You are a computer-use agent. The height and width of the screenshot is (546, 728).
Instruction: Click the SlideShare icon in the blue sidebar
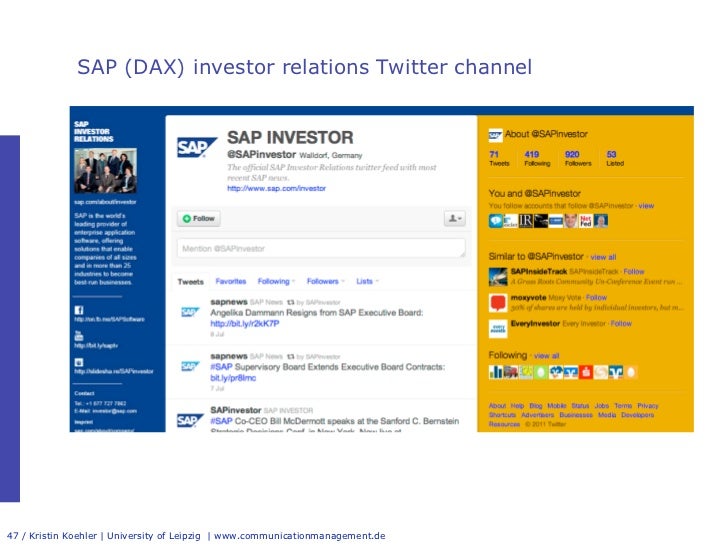pos(79,362)
